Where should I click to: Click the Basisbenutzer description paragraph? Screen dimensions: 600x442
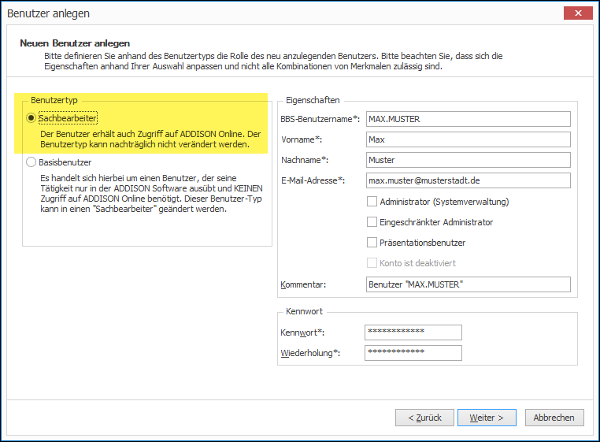tap(151, 194)
